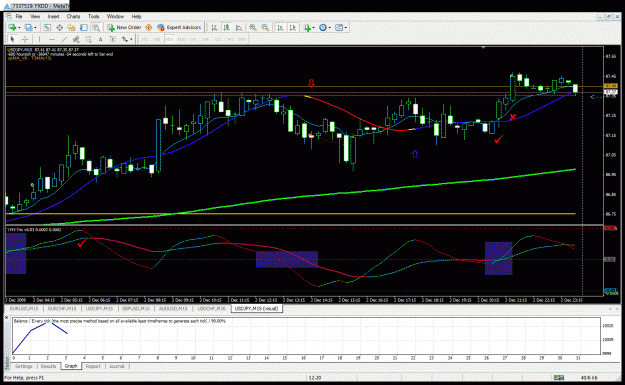
Task: Switch to H4 timeframe
Action: pos(206,39)
